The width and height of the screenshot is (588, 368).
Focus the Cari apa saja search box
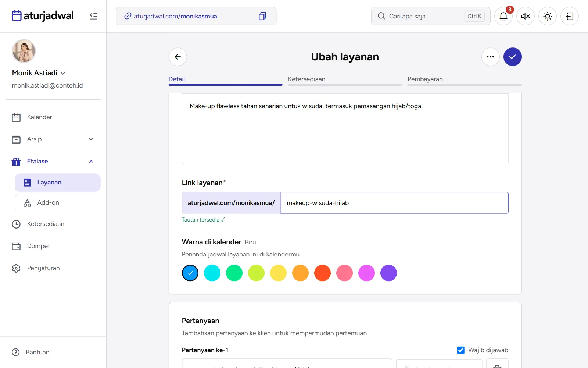point(431,16)
